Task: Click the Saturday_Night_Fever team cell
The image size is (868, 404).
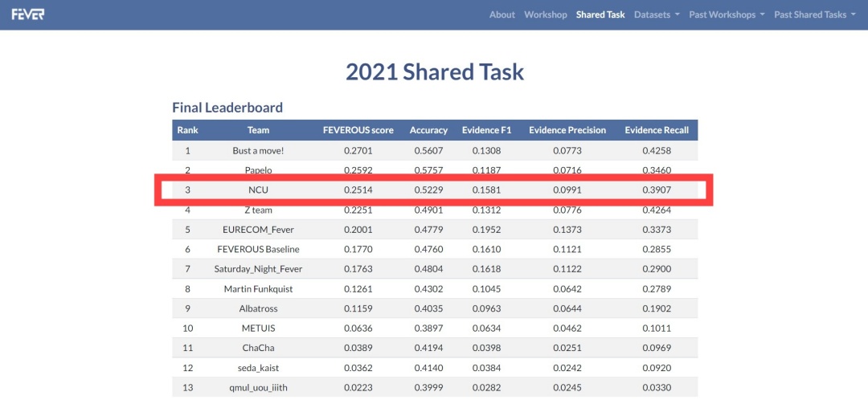Action: click(x=258, y=269)
